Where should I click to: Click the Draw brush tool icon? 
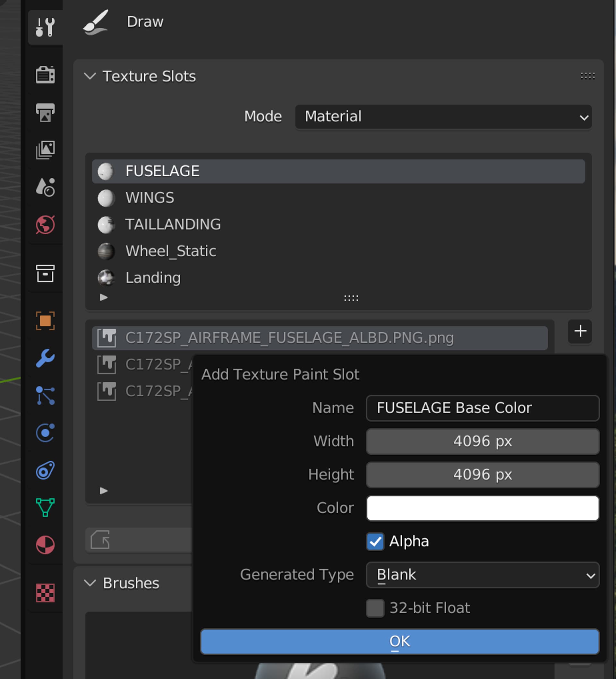96,22
